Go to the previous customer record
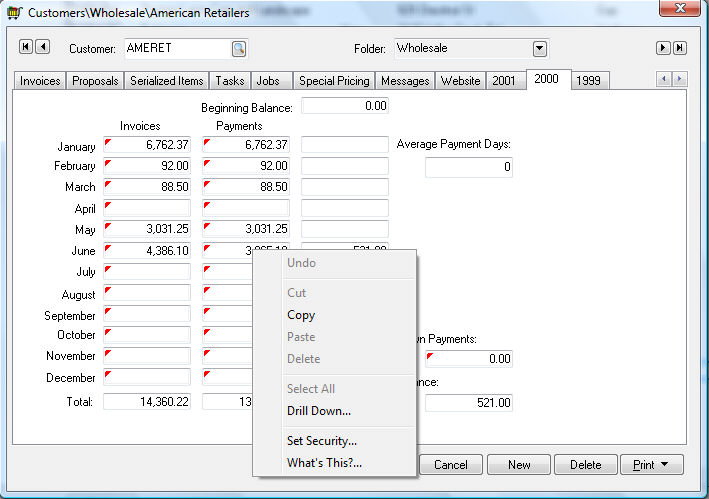Screen dimensions: 709x499 (43, 47)
